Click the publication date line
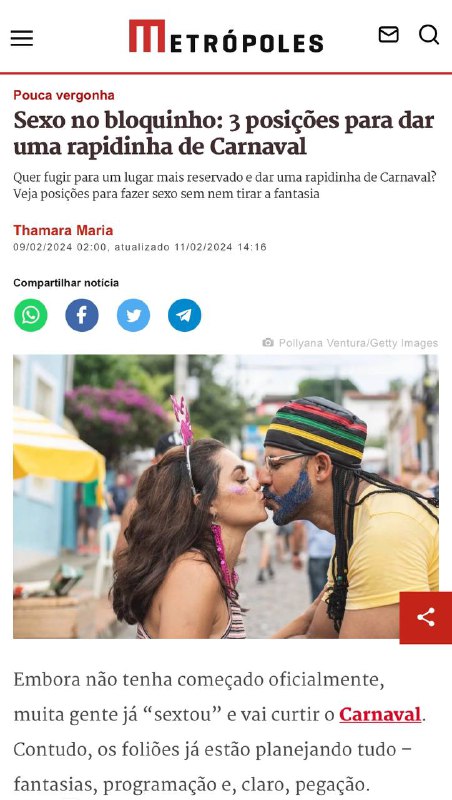 pos(140,247)
